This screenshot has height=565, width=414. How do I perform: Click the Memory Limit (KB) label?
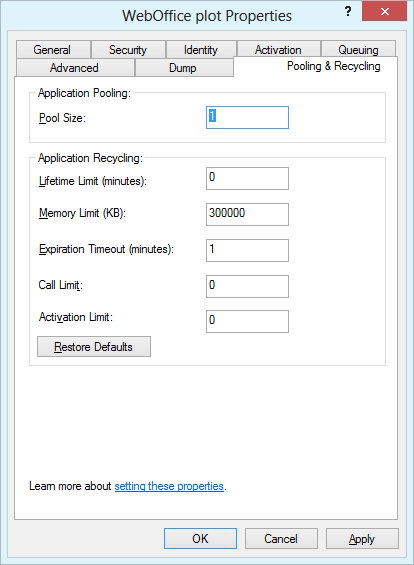(x=82, y=213)
